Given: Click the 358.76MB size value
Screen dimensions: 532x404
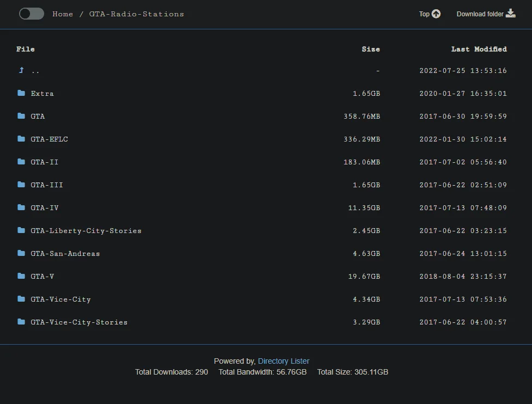Looking at the screenshot, I should pyautogui.click(x=362, y=117).
